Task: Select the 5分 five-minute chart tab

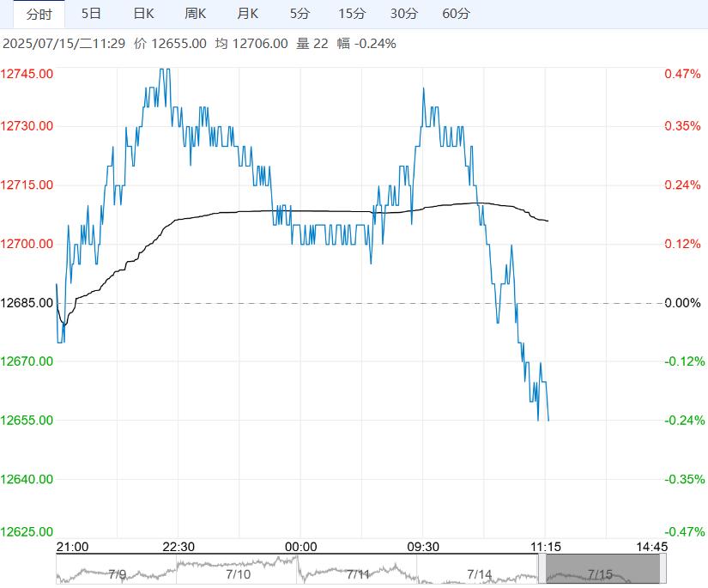Action: pos(300,14)
